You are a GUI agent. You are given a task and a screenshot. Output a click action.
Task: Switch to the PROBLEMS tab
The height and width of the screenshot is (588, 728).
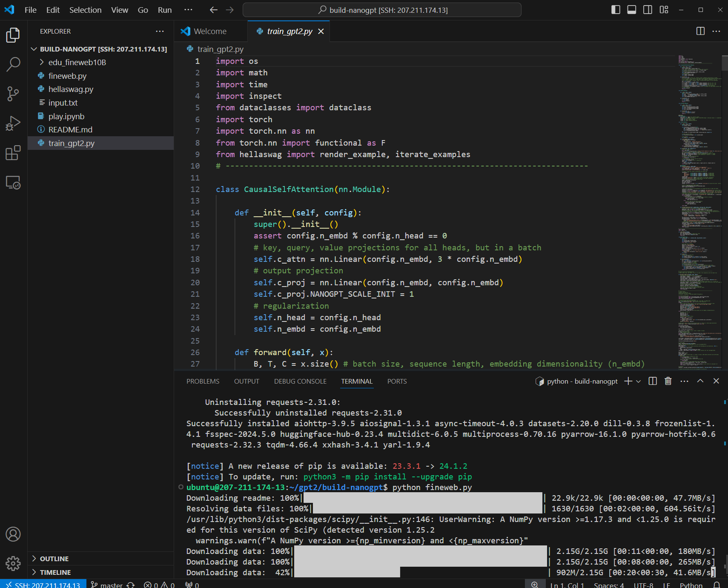tap(203, 381)
